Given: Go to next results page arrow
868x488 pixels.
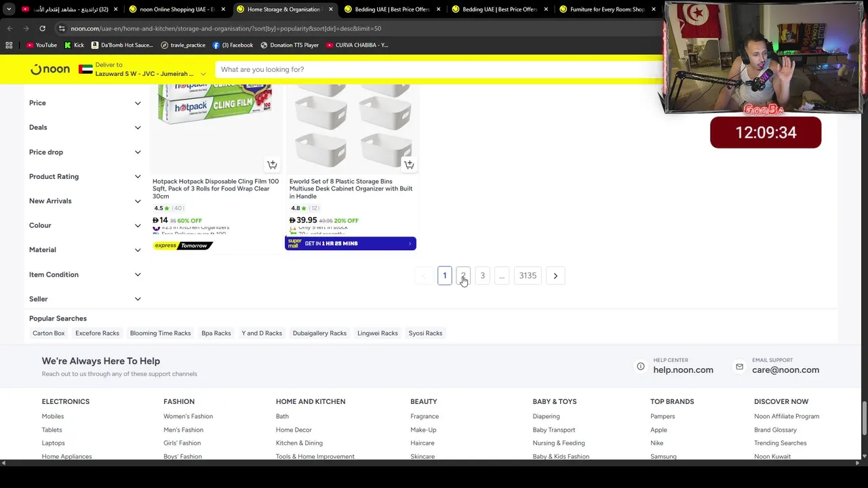Looking at the screenshot, I should (x=555, y=276).
